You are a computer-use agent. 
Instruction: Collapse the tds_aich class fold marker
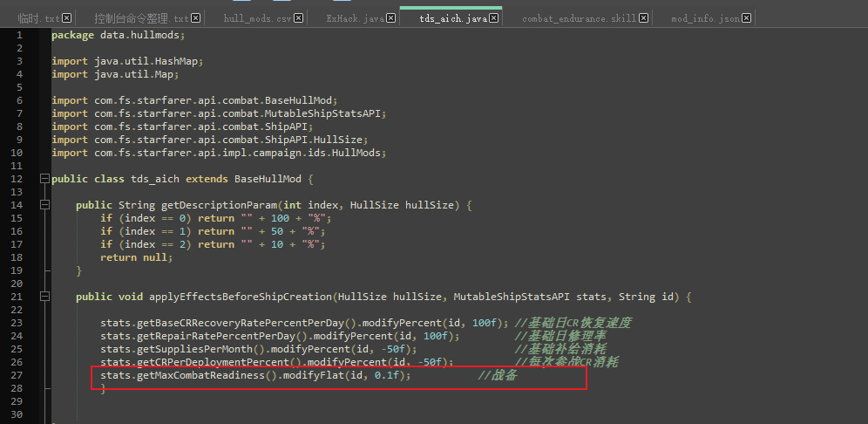tap(44, 179)
